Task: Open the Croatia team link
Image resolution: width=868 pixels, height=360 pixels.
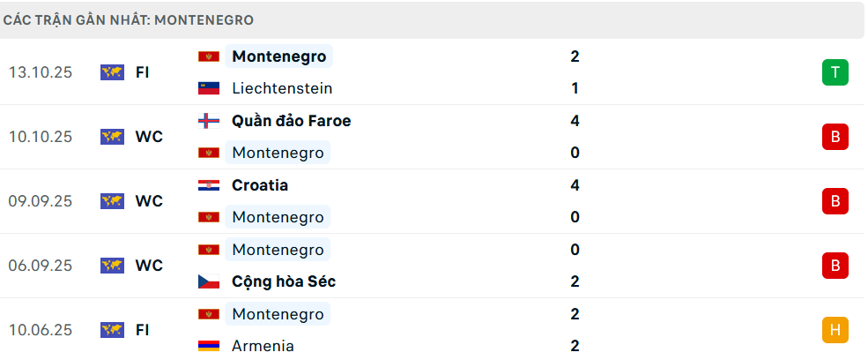Action: click(x=260, y=185)
